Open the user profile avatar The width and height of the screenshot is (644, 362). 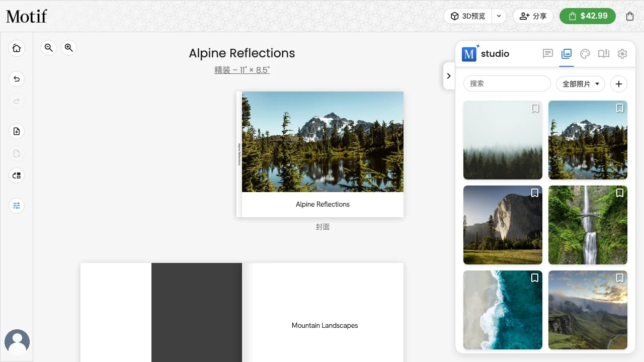coord(17,342)
